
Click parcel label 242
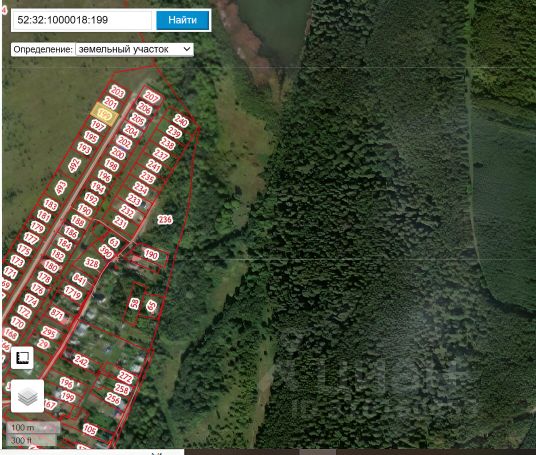tap(81, 361)
